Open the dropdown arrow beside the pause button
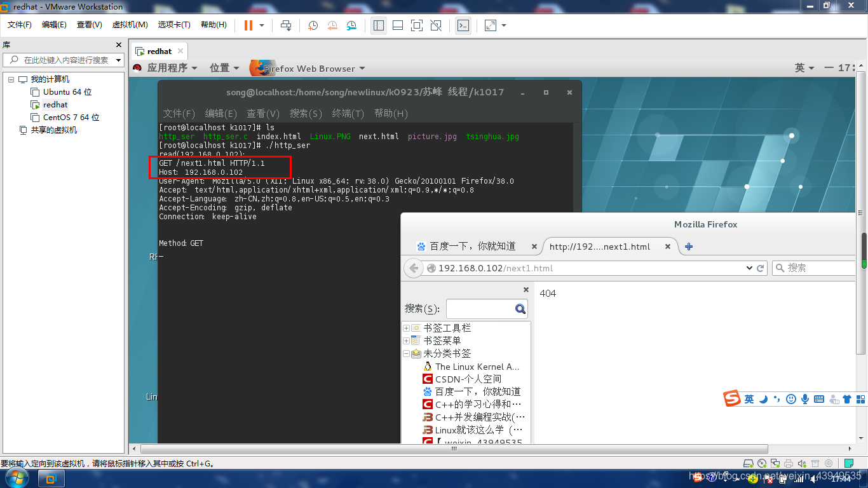Screen dimensions: 868x488 point(262,25)
